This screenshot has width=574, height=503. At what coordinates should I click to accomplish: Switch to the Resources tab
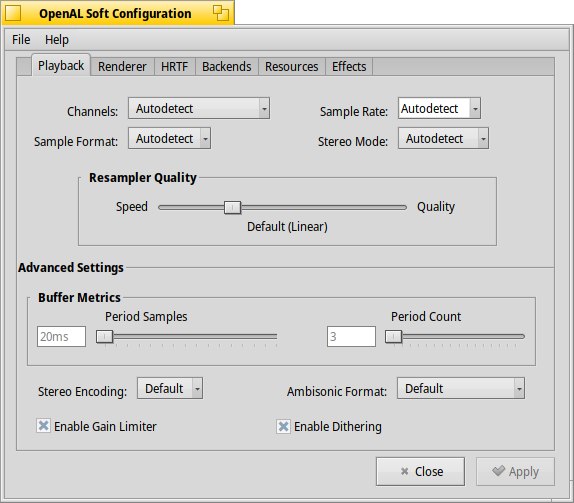coord(292,67)
